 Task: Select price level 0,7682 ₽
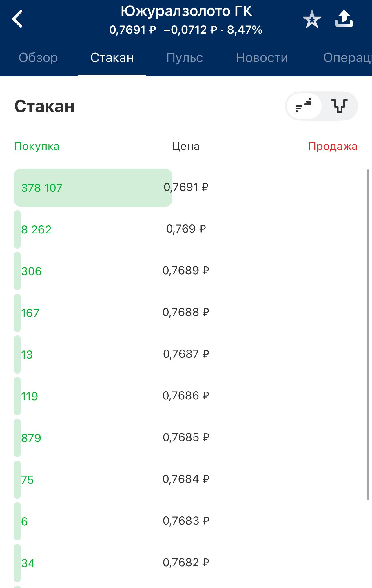point(186,563)
